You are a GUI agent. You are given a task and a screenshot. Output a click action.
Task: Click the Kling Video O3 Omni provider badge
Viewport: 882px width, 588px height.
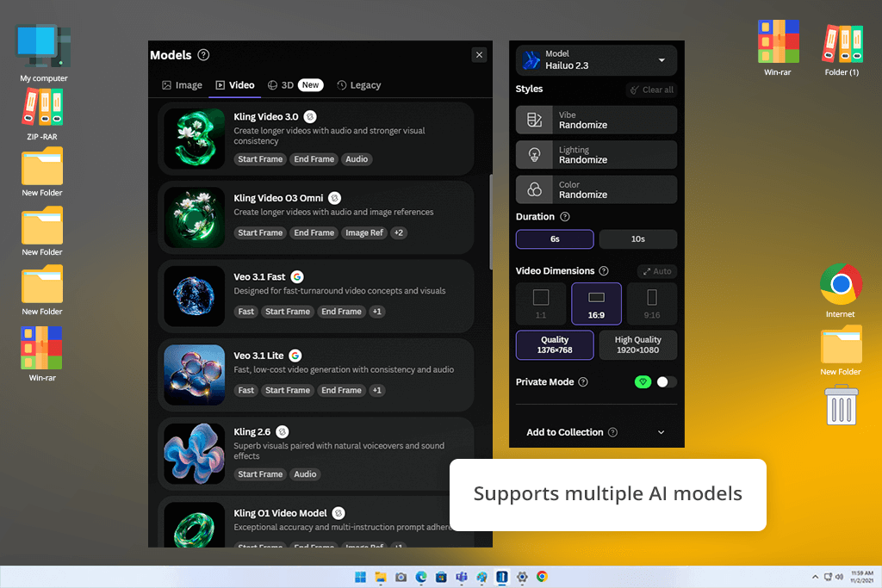[335, 198]
